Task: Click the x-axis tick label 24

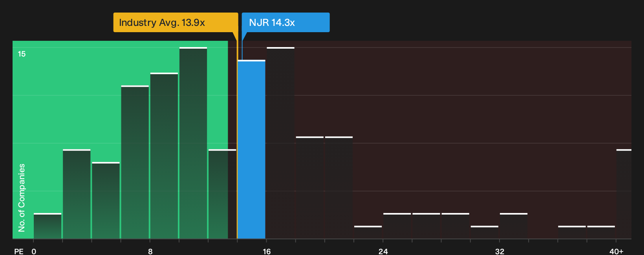Action: coord(383,251)
